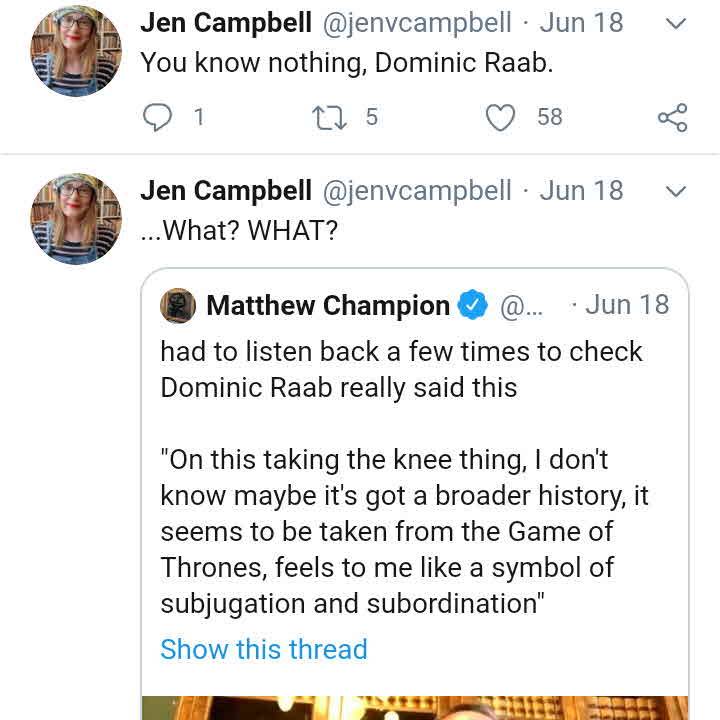Like the 'You know nothing, Dominic Raab' tweet
The height and width of the screenshot is (720, 720).
[500, 118]
